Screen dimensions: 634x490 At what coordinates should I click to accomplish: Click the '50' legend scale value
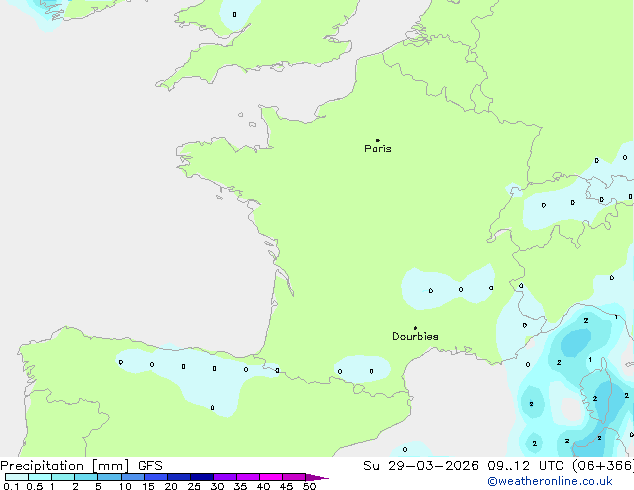pyautogui.click(x=309, y=486)
